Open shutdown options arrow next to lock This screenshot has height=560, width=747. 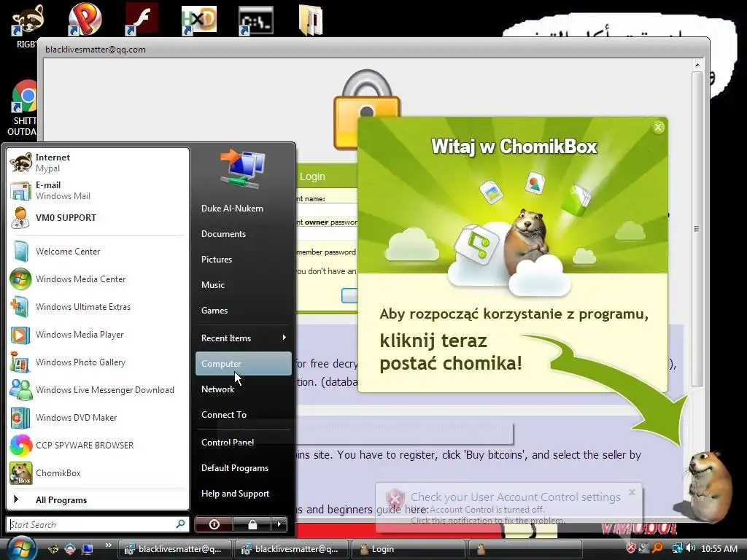(x=279, y=524)
